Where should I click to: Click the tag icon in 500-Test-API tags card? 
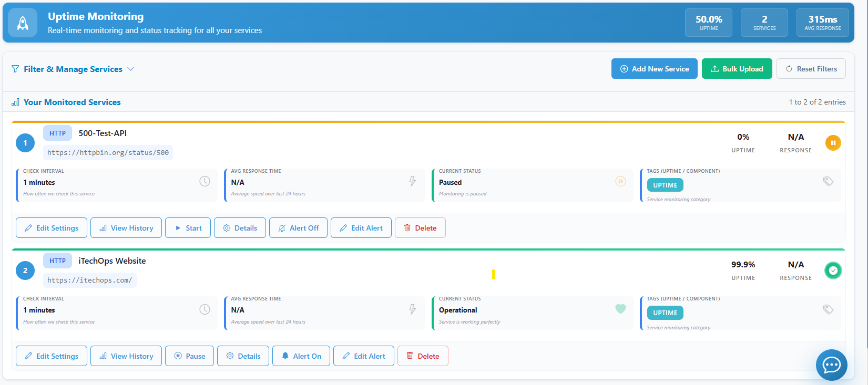(x=828, y=181)
